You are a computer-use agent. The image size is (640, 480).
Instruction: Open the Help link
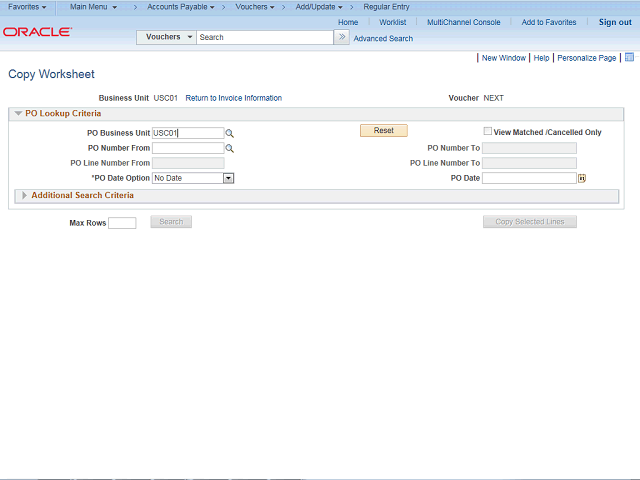[541, 58]
